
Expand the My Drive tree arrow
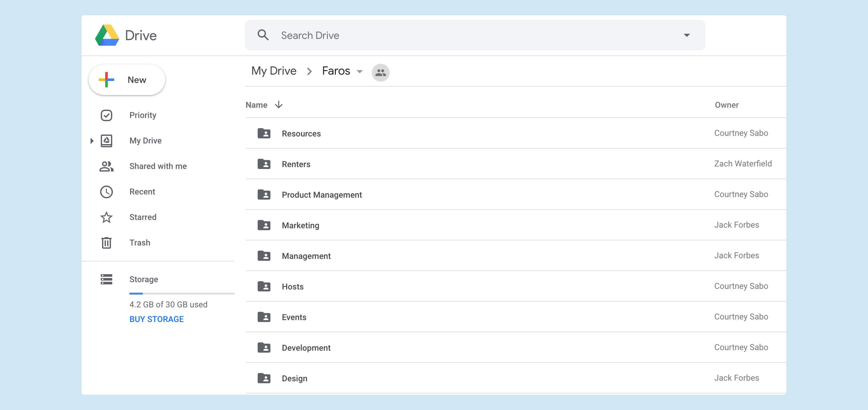tap(92, 141)
